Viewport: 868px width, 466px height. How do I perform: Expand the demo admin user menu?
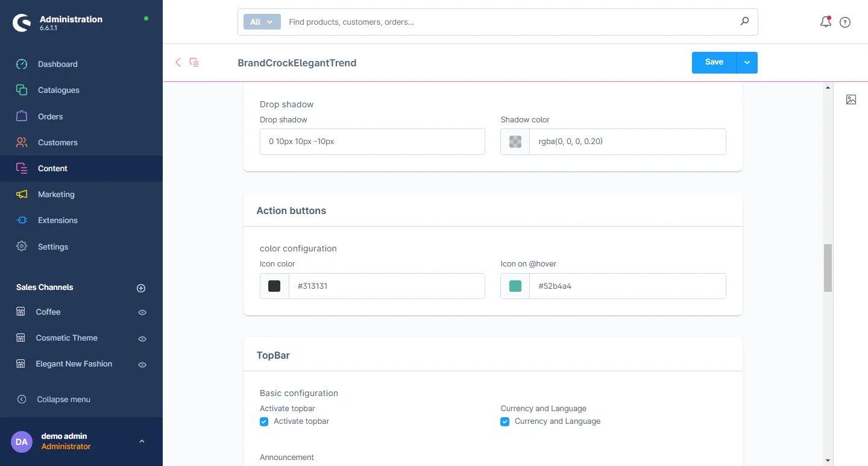point(142,441)
